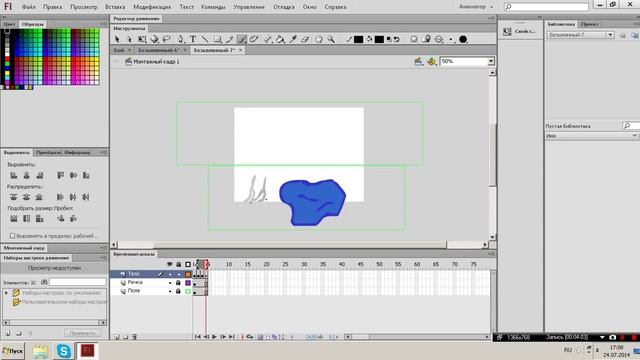
Task: Open the workspace switcher dropdown
Action: coord(476,7)
